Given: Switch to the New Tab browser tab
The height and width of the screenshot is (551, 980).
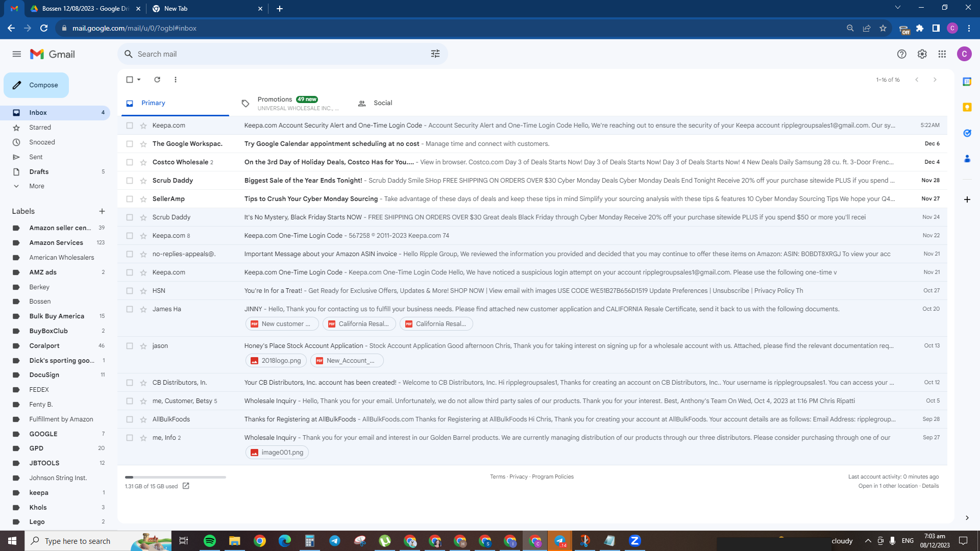Looking at the screenshot, I should pos(207,9).
